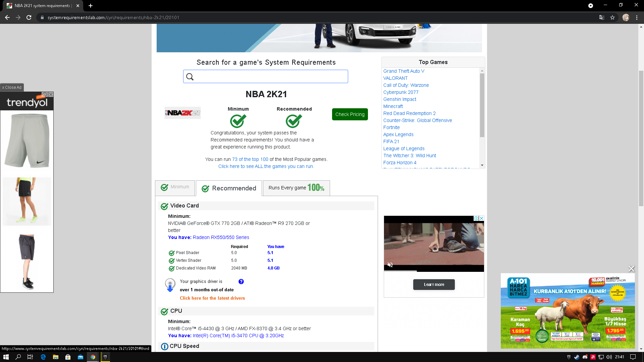Viewport: 644px width, 362px height.
Task: Click the CPU Speed info icon
Action: 164,346
